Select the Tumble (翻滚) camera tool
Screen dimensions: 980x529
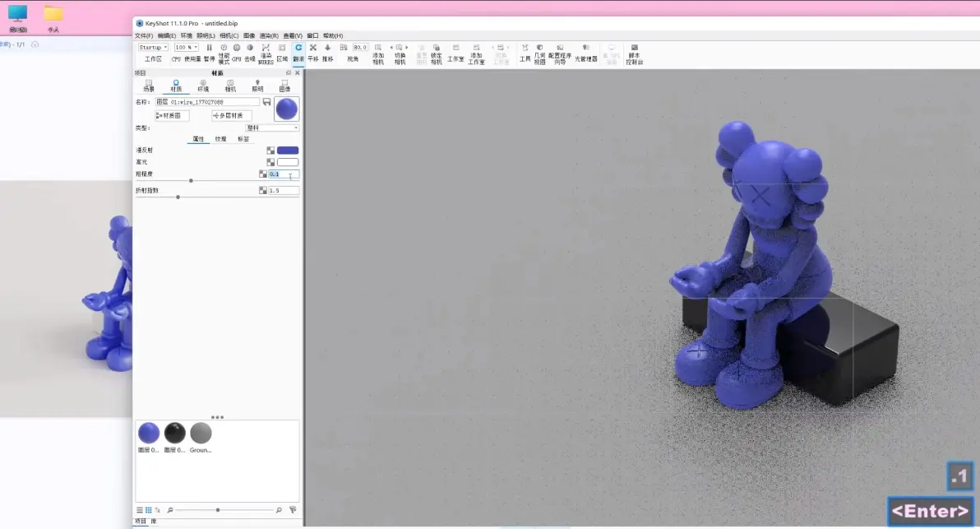tap(298, 53)
